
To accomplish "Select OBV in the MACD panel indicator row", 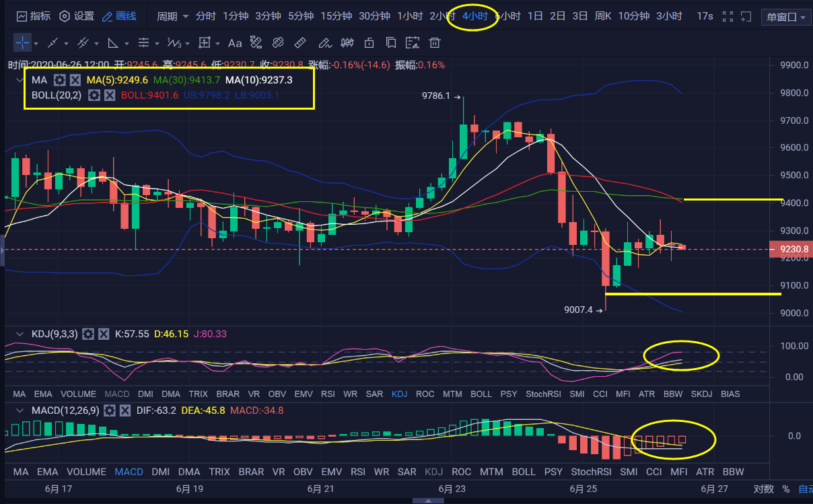I will [303, 472].
